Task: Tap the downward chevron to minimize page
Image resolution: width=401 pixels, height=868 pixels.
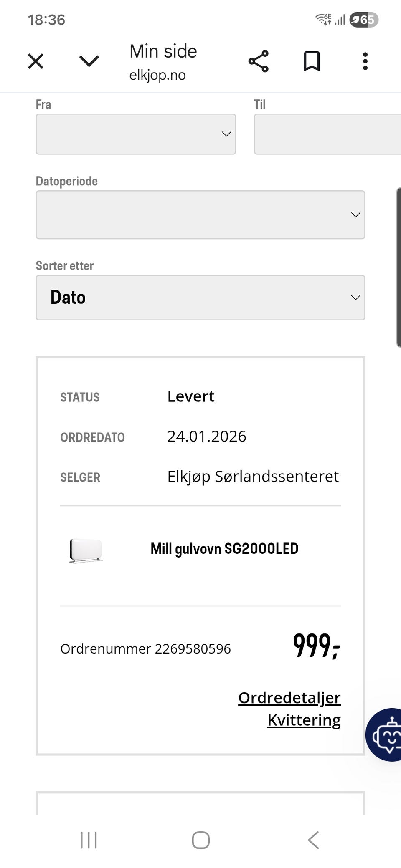Action: pos(89,61)
